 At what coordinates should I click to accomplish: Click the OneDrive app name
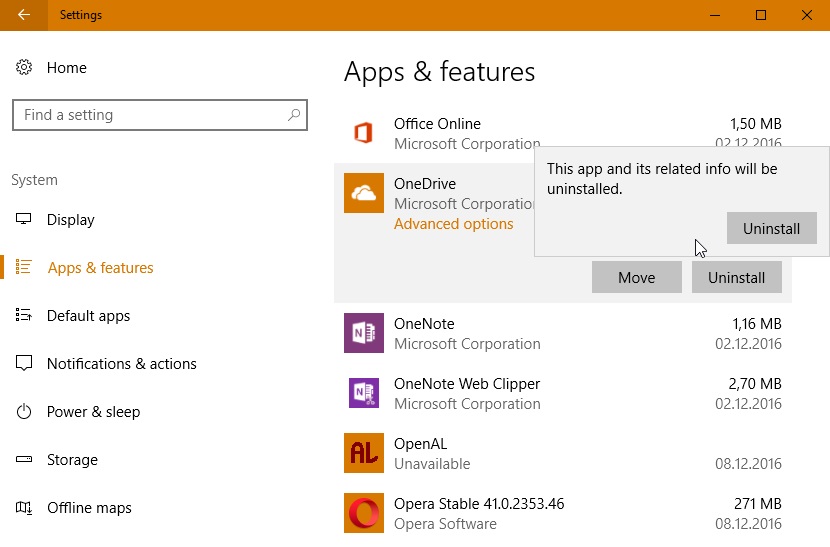pos(425,184)
